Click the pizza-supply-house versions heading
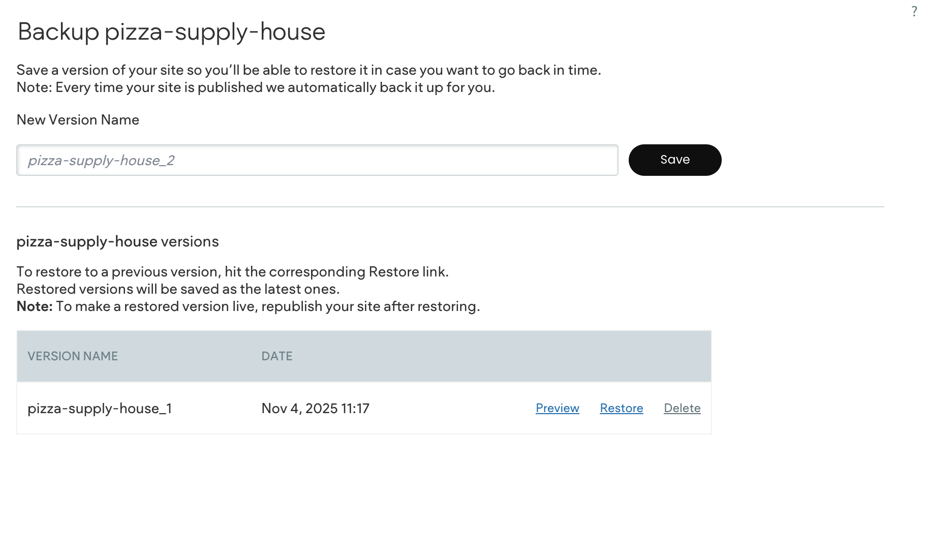Screen dimensions: 925x560 pyautogui.click(x=117, y=242)
